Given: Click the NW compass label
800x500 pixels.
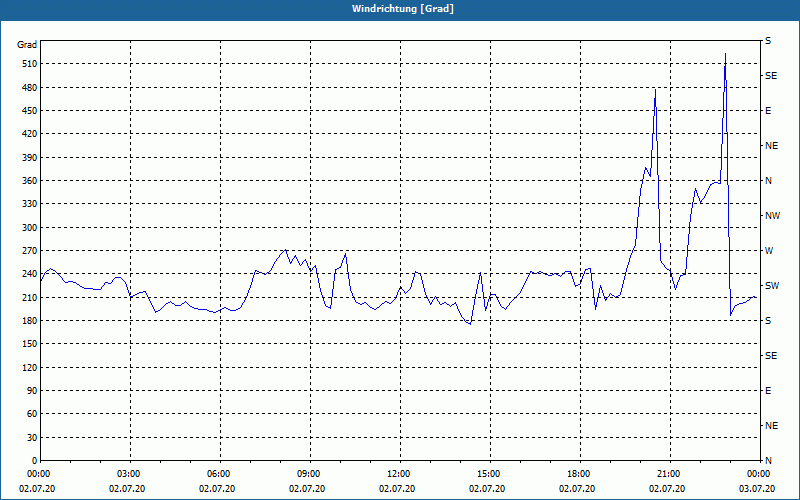Looking at the screenshot, I should point(772,216).
